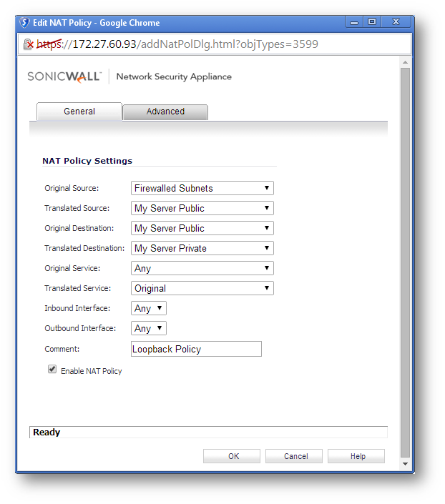The width and height of the screenshot is (445, 504).
Task: Open Help for NAT policy
Action: point(357,456)
